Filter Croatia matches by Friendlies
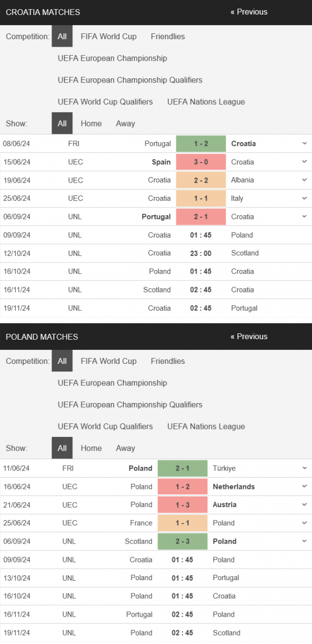Image resolution: width=312 pixels, height=644 pixels. pyautogui.click(x=168, y=36)
